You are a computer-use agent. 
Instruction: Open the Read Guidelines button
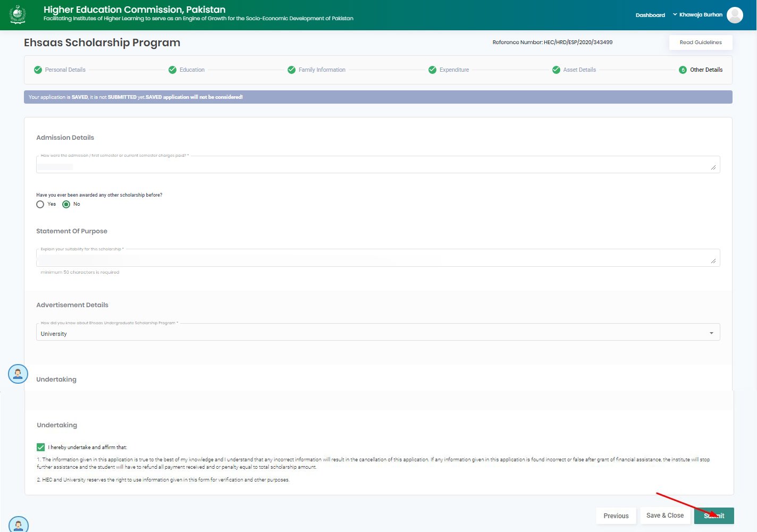tap(701, 43)
